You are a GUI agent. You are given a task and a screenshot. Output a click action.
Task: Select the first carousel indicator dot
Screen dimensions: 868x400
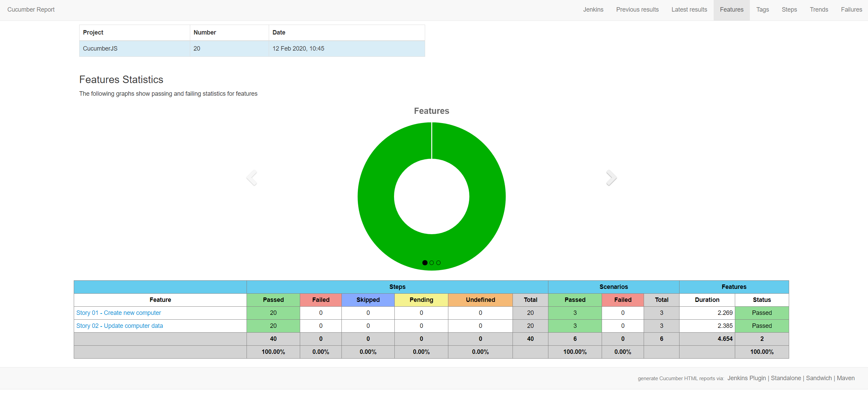click(425, 263)
